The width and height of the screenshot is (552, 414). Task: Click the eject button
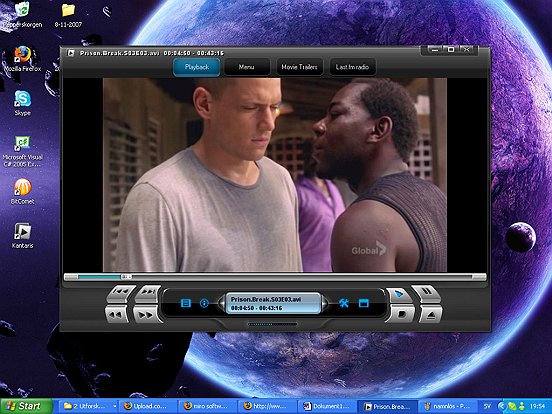[431, 314]
